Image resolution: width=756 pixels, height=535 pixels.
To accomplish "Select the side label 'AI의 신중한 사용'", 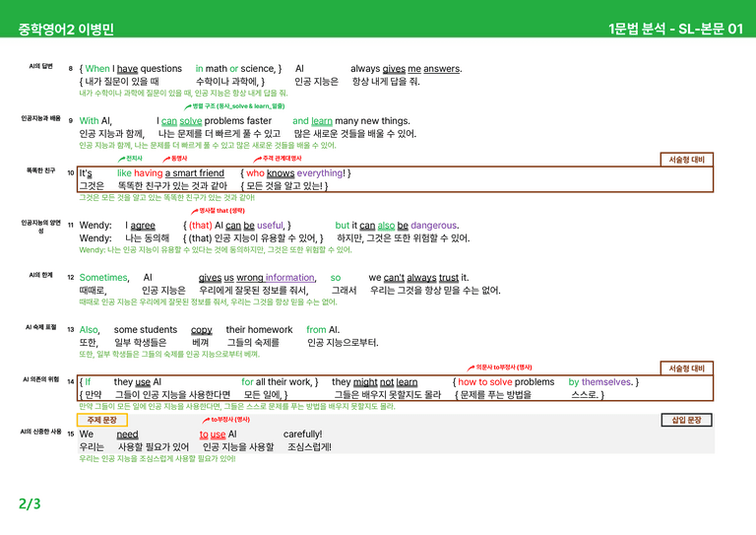I will [x=41, y=432].
